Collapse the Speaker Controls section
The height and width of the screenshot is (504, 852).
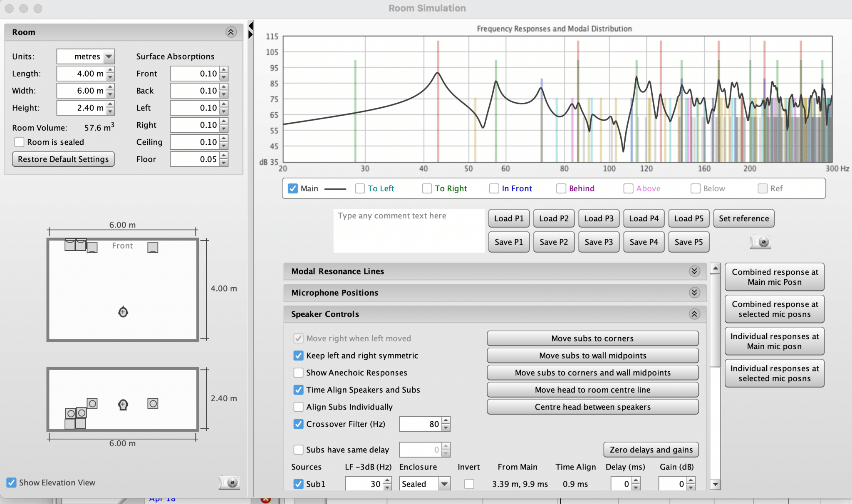tap(694, 314)
